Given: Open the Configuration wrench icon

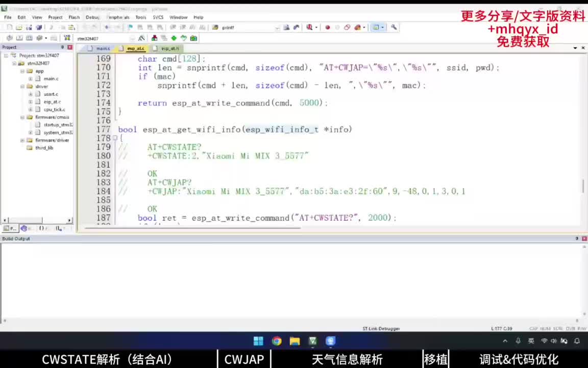Looking at the screenshot, I should click(x=394, y=28).
